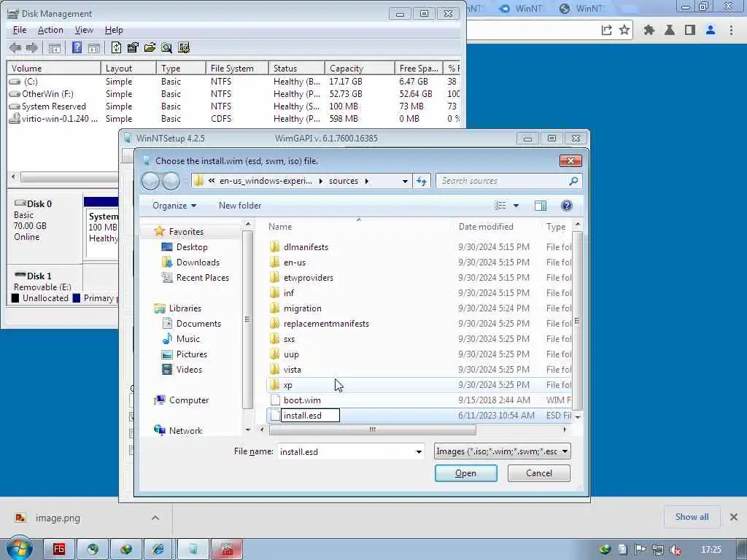Click the show/hide console tree toolbar icon
This screenshot has width=747, height=560.
[x=54, y=47]
